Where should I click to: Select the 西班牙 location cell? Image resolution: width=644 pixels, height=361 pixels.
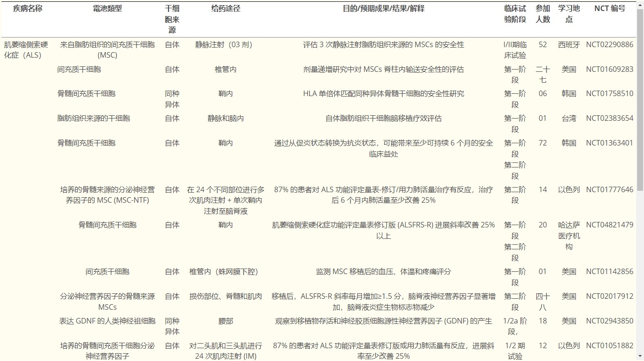click(569, 44)
